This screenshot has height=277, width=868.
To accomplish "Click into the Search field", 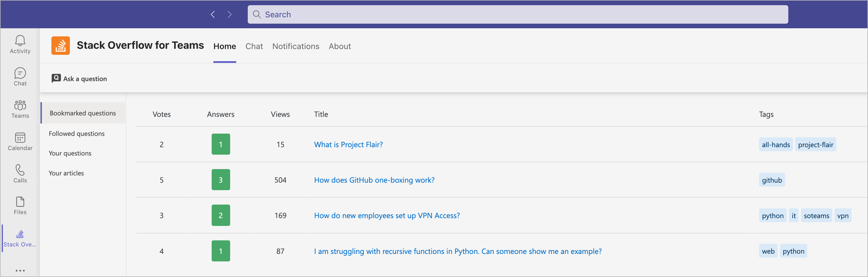I will pyautogui.click(x=517, y=14).
